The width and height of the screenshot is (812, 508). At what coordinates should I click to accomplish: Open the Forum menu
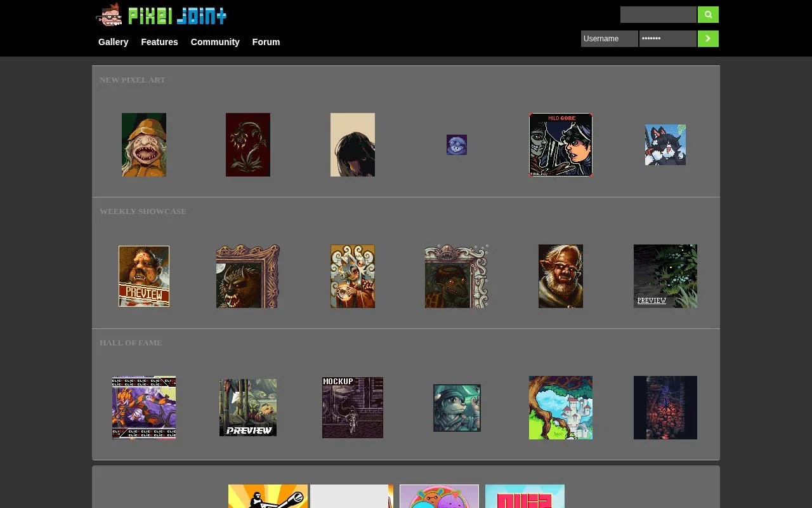click(266, 42)
